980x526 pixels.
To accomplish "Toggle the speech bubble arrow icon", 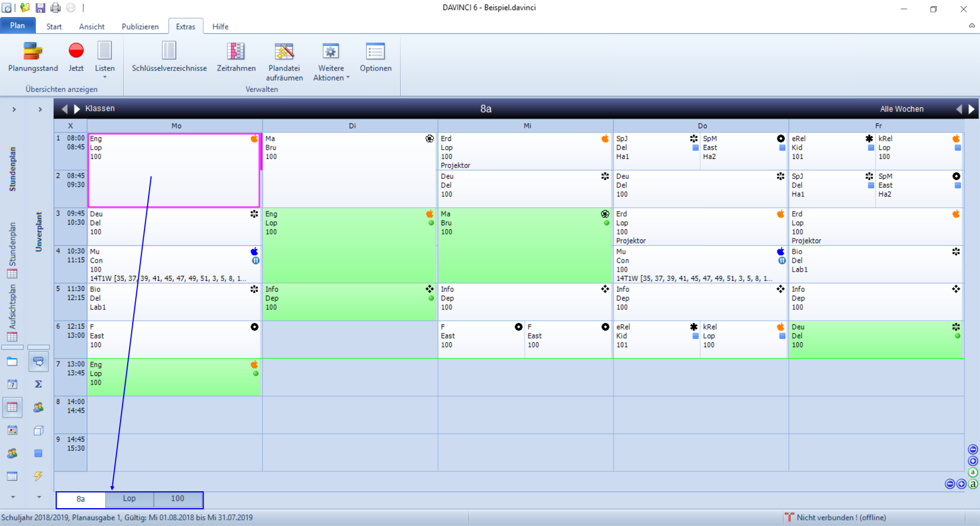I will point(38,362).
